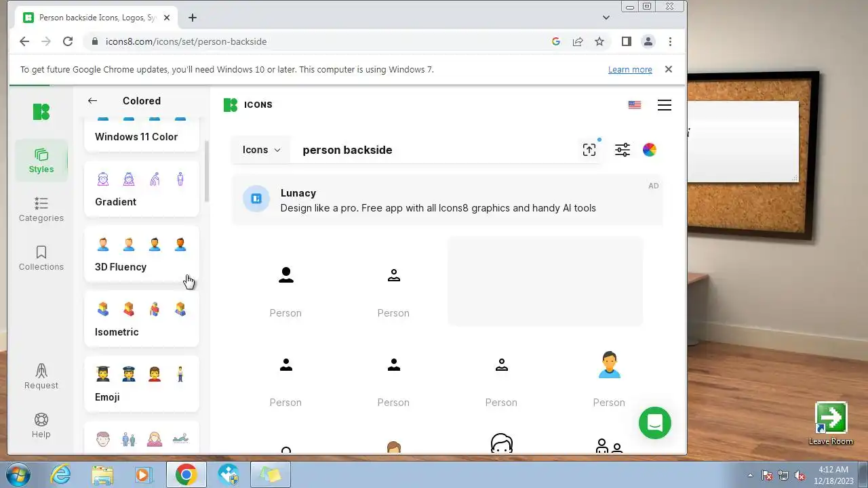868x488 pixels.
Task: Open File Explorer from taskbar
Action: click(102, 474)
